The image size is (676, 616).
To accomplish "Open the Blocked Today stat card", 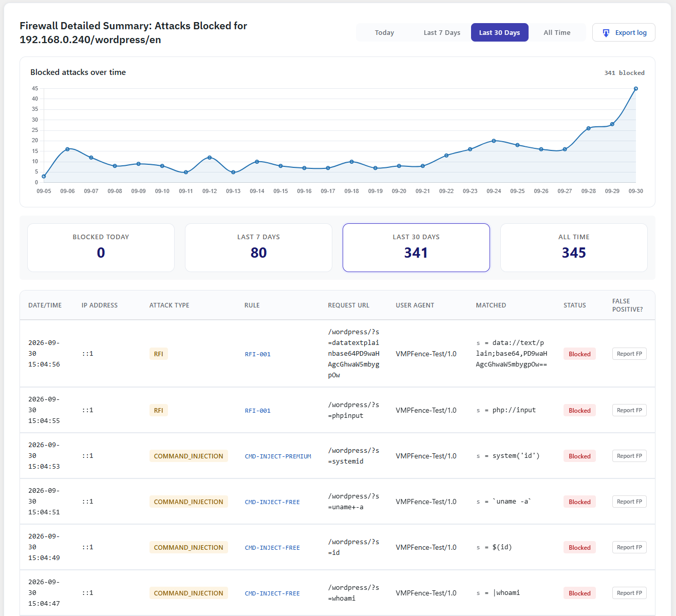I will click(x=101, y=247).
